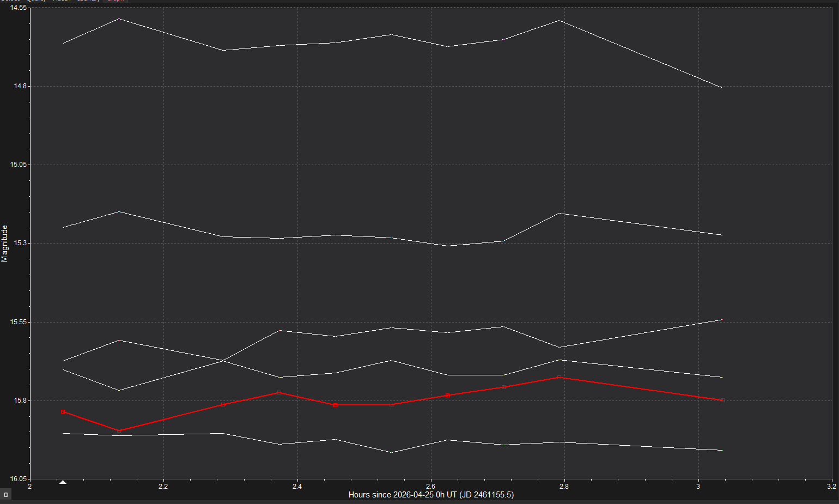Click the 15.3 tick label on the magnitude axis
This screenshot has width=839, height=504.
tap(20, 243)
